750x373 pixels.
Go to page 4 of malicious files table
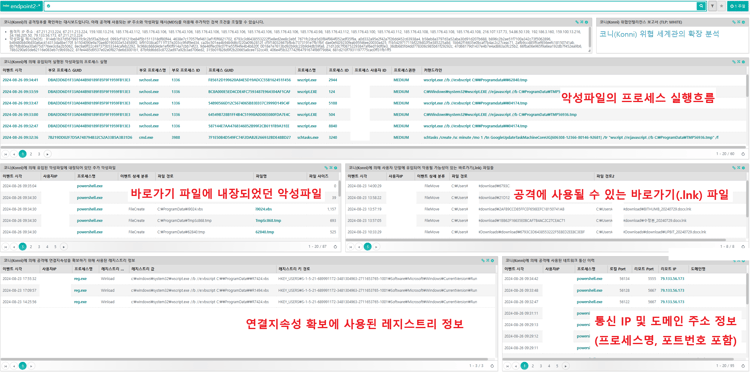[47, 247]
